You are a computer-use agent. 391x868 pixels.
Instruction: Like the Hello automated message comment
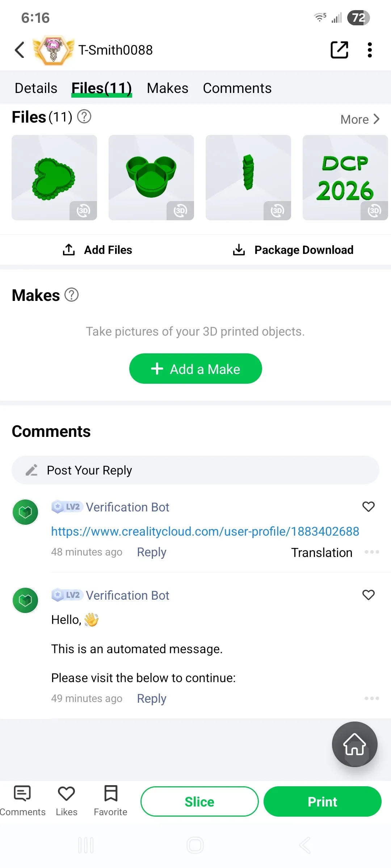click(369, 595)
